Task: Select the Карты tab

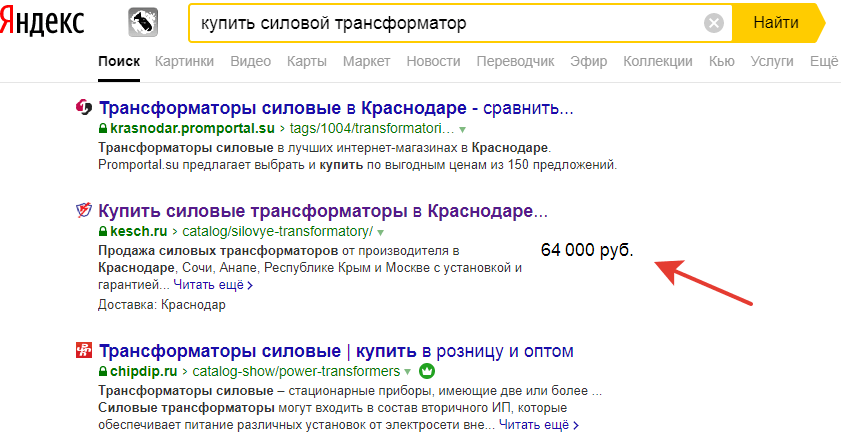Action: 307,62
